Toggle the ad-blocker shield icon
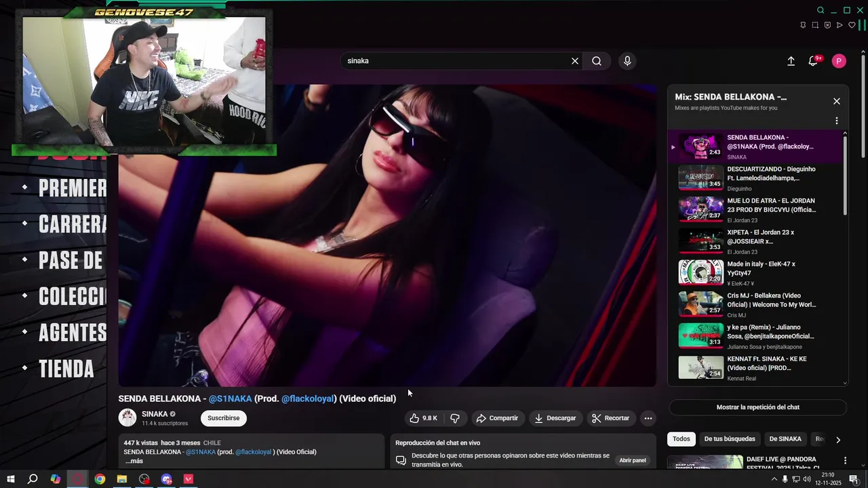This screenshot has width=868, height=488. (x=827, y=25)
